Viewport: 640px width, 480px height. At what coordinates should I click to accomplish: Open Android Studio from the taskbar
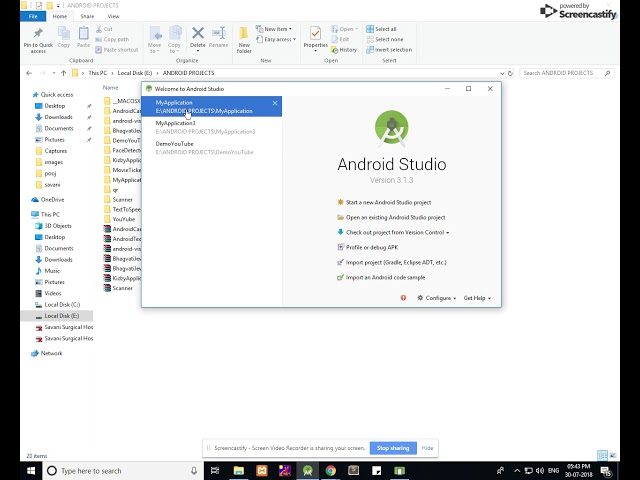pyautogui.click(x=307, y=471)
